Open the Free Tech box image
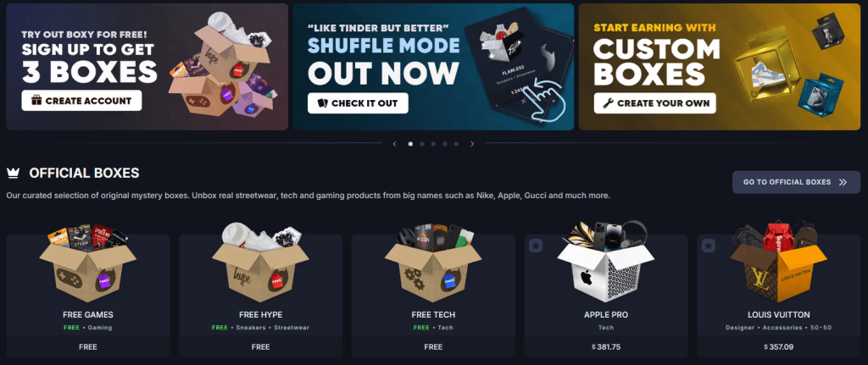The image size is (868, 365). pos(433,263)
